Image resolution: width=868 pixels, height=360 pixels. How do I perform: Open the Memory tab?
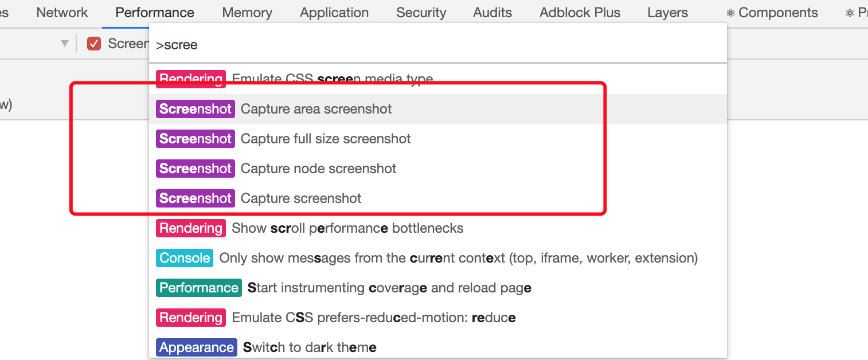point(247,13)
